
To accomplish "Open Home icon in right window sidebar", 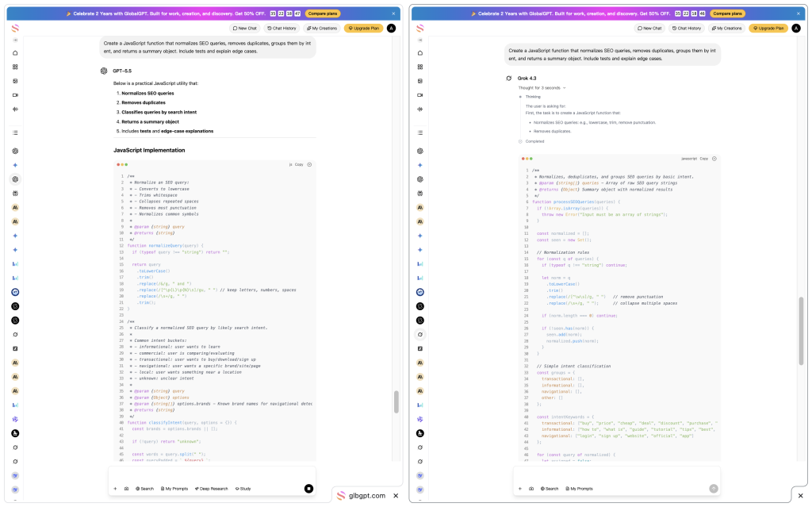I will click(x=420, y=53).
